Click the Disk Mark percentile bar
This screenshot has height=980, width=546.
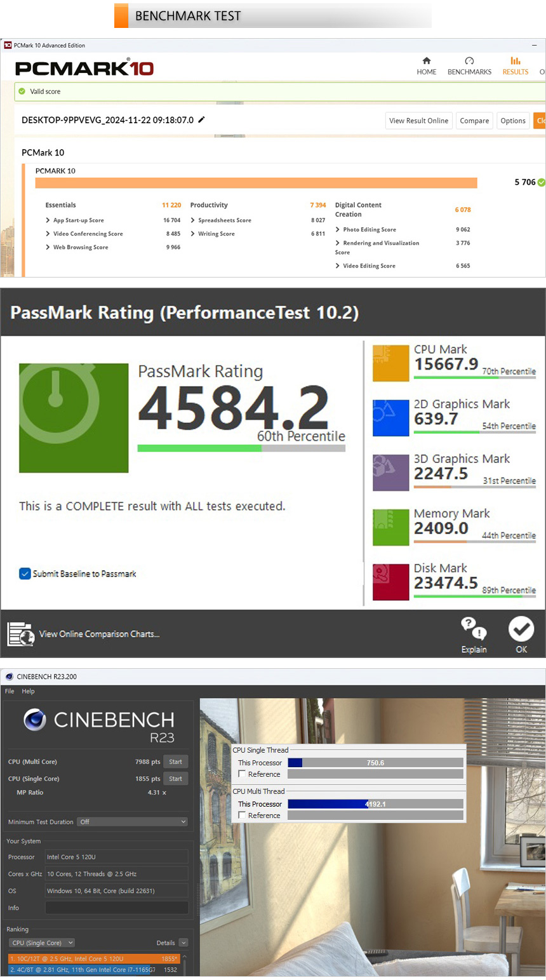click(x=475, y=596)
